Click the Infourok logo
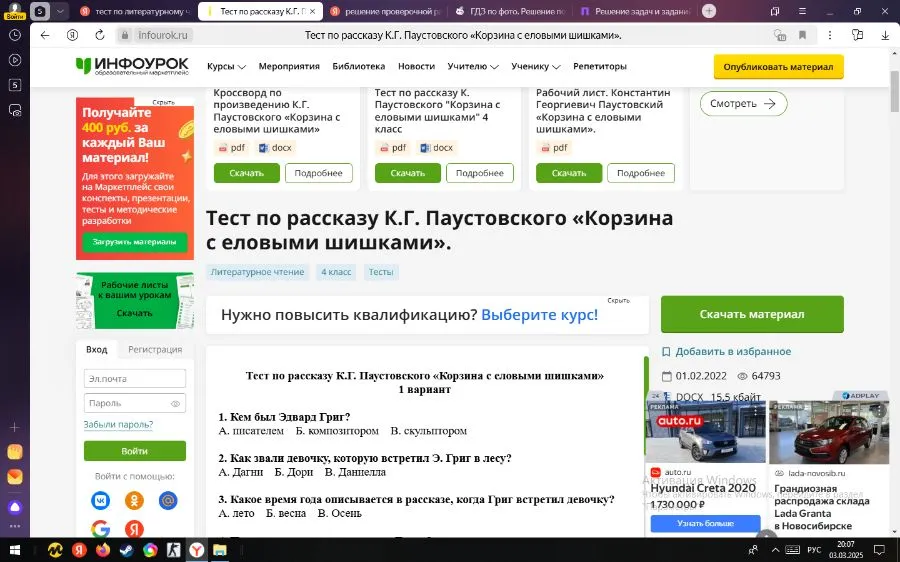 tap(132, 66)
